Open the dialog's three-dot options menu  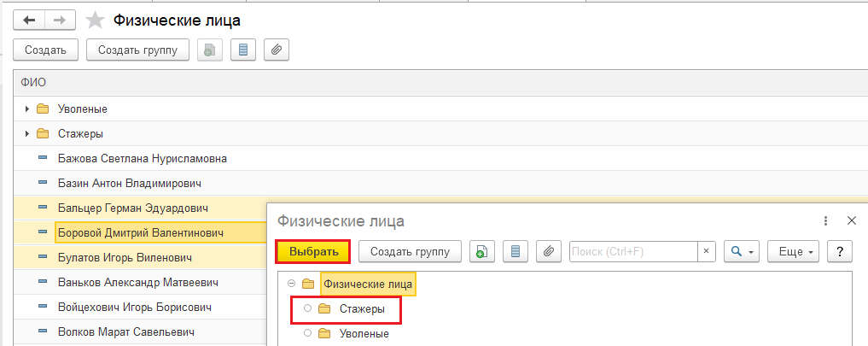[x=826, y=221]
